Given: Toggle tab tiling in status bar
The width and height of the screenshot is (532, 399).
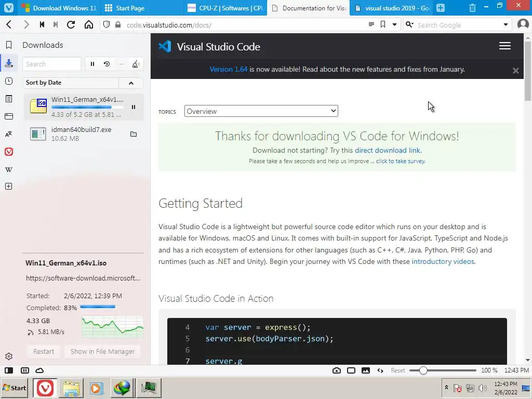Looking at the screenshot, I should point(25,370).
